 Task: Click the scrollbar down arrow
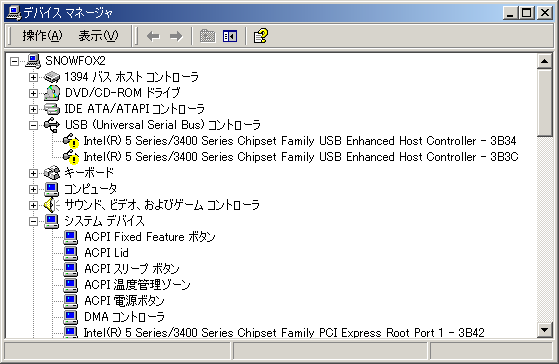[x=545, y=330]
